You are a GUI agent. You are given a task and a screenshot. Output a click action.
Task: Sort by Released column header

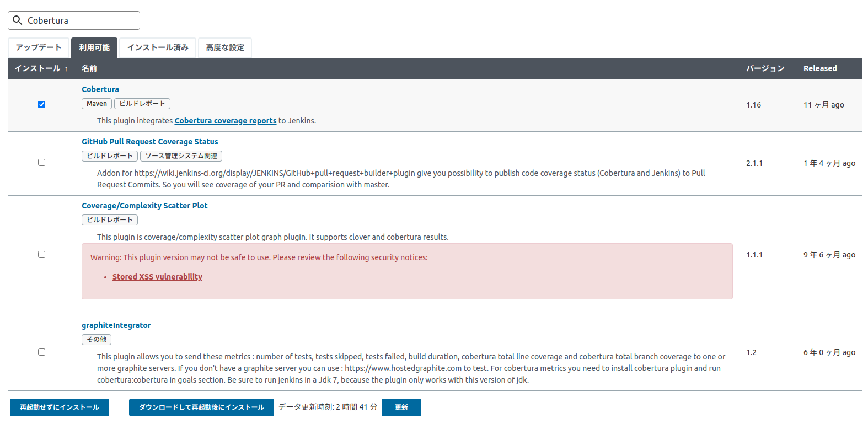[x=820, y=68]
